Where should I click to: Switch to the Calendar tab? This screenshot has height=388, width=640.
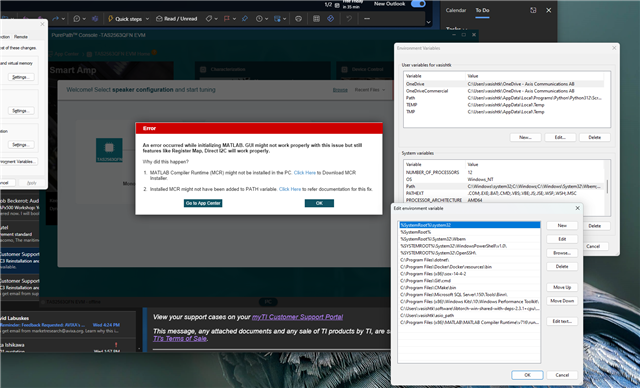[x=456, y=10]
